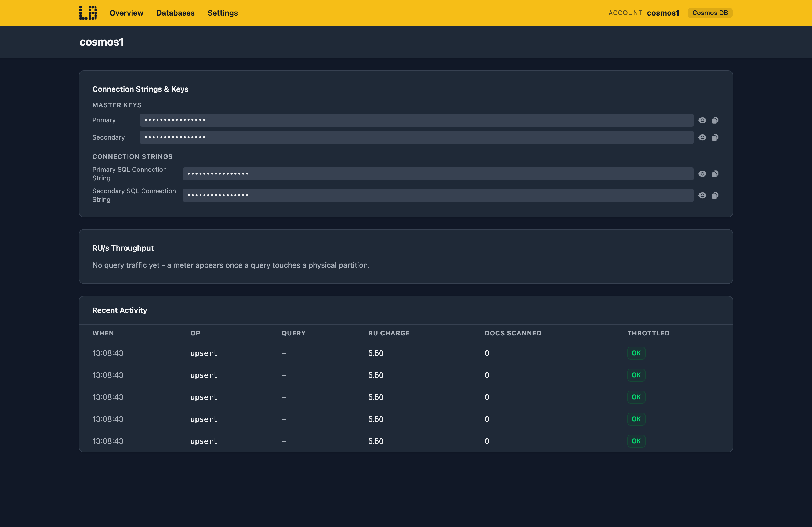Click the DOCS SCANNED column header
812x527 pixels.
pyautogui.click(x=513, y=333)
